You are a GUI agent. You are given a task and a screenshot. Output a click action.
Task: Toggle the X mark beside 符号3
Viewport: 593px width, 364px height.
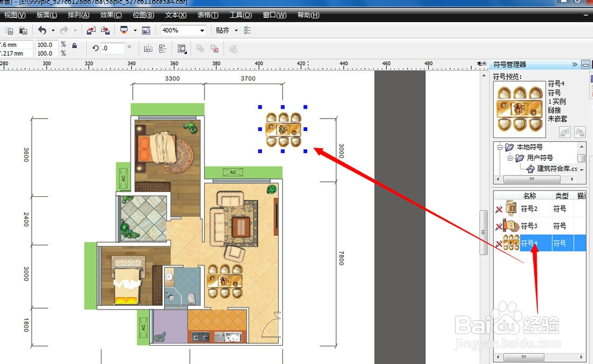[499, 226]
